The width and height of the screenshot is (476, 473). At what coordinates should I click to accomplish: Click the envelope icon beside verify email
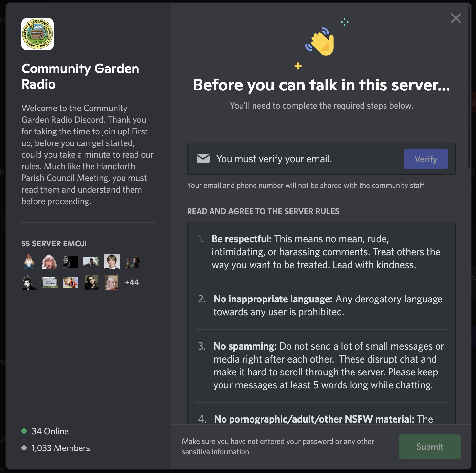tap(203, 159)
